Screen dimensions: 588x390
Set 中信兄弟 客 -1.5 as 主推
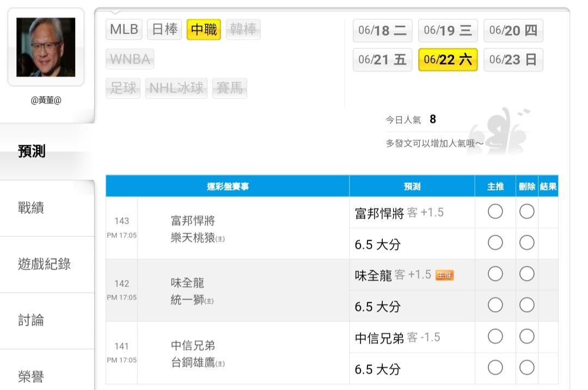click(495, 337)
